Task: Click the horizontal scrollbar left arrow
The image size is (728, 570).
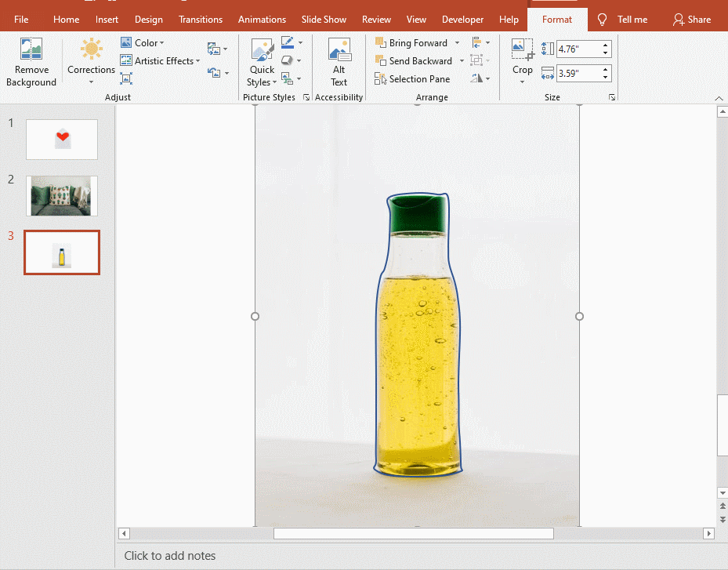Action: 124,533
